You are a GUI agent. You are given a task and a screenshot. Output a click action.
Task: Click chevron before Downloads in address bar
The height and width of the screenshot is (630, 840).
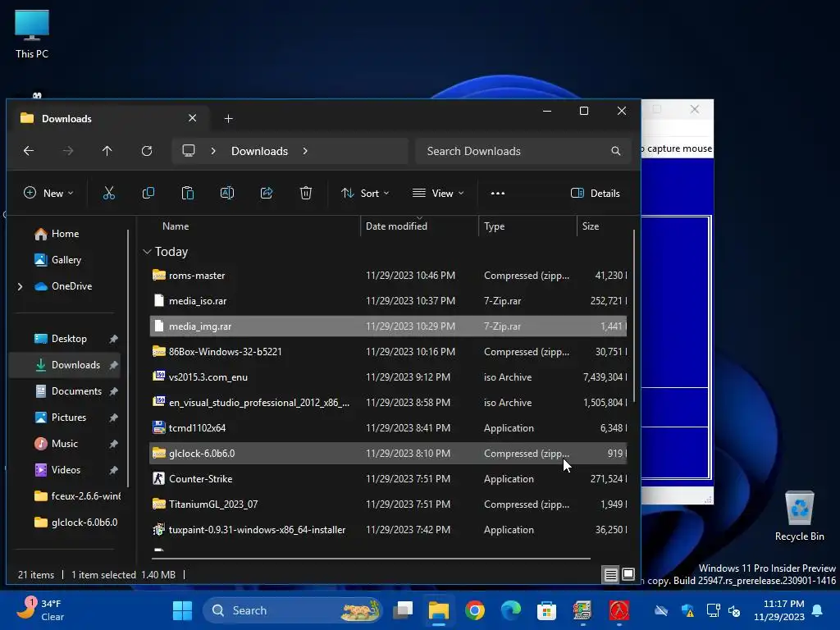coord(213,151)
